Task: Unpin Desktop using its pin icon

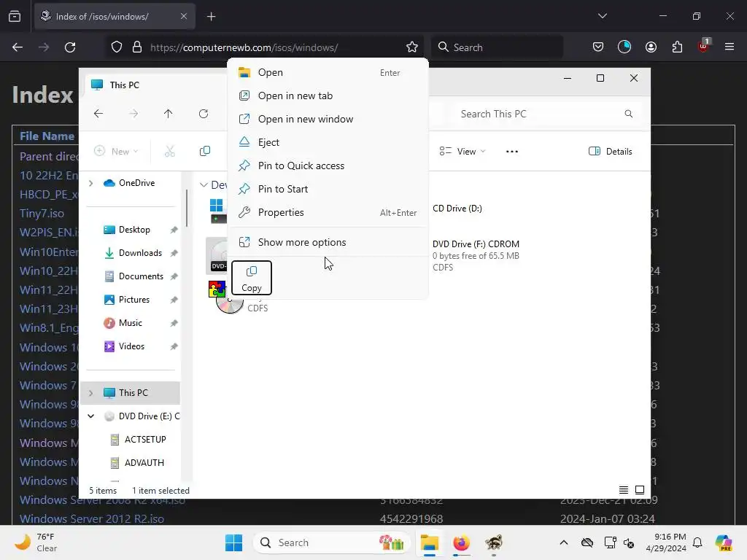Action: [x=174, y=230]
